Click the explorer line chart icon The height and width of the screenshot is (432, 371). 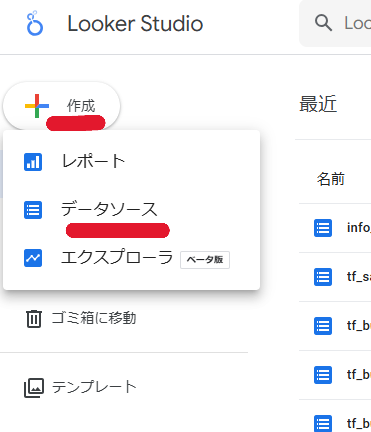[x=33, y=258]
